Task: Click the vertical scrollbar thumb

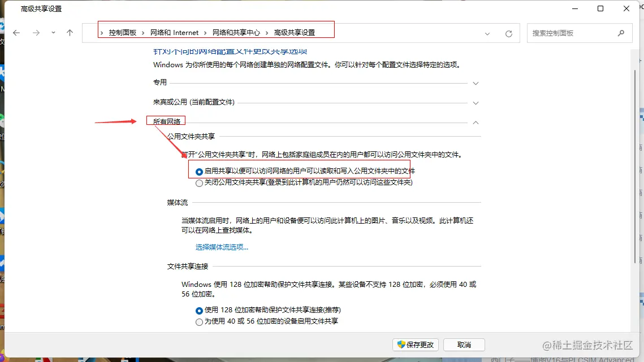Action: pos(635,166)
